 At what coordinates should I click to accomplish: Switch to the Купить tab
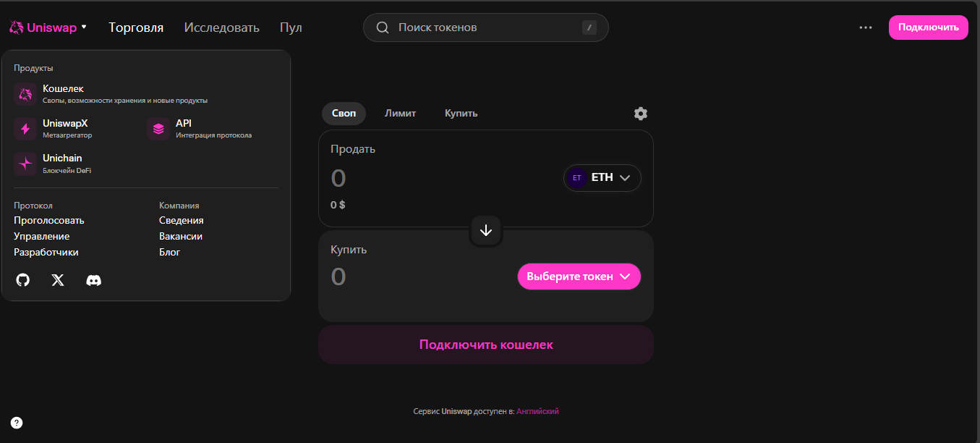click(x=461, y=114)
